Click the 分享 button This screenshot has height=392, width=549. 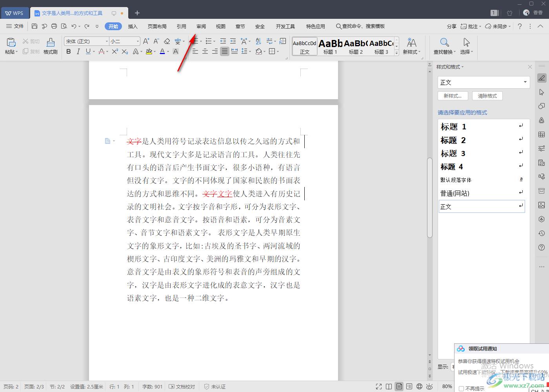point(452,26)
